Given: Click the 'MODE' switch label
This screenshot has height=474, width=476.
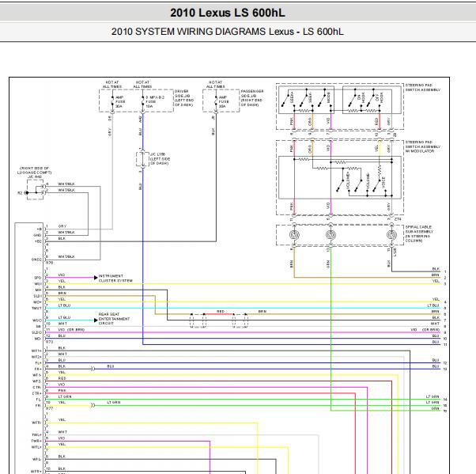Looking at the screenshot, I should 329,97.
